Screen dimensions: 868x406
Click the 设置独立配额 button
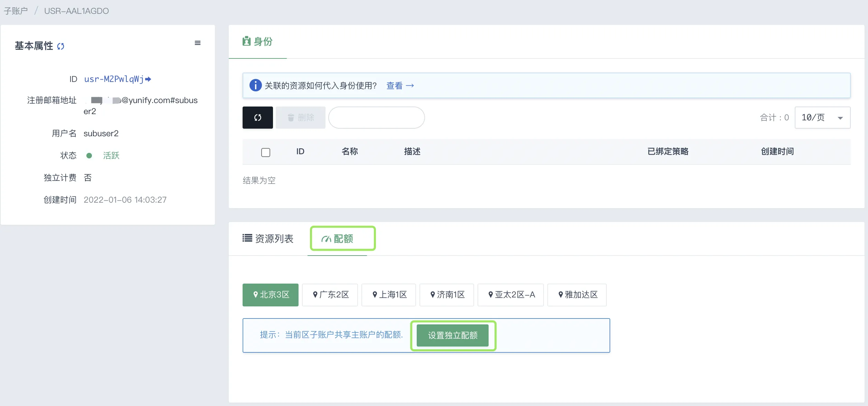click(x=452, y=335)
